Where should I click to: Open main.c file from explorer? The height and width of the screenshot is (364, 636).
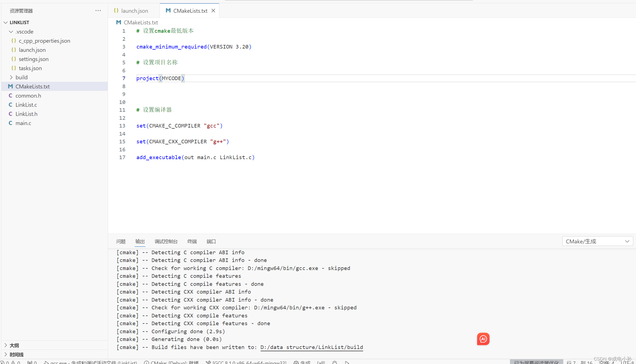(x=23, y=123)
